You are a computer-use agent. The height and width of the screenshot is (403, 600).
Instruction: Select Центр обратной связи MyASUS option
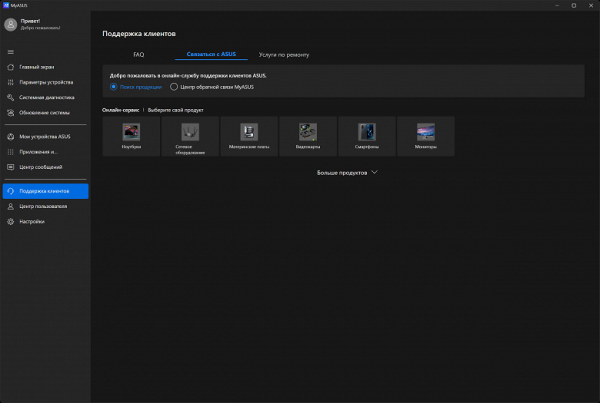pos(174,87)
